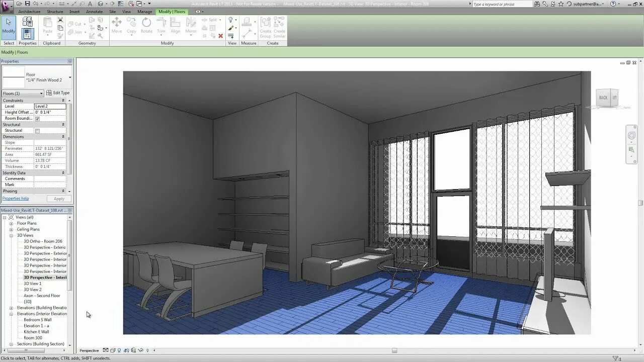This screenshot has width=644, height=362.
Task: Click the Edit Type button
Action: 58,93
